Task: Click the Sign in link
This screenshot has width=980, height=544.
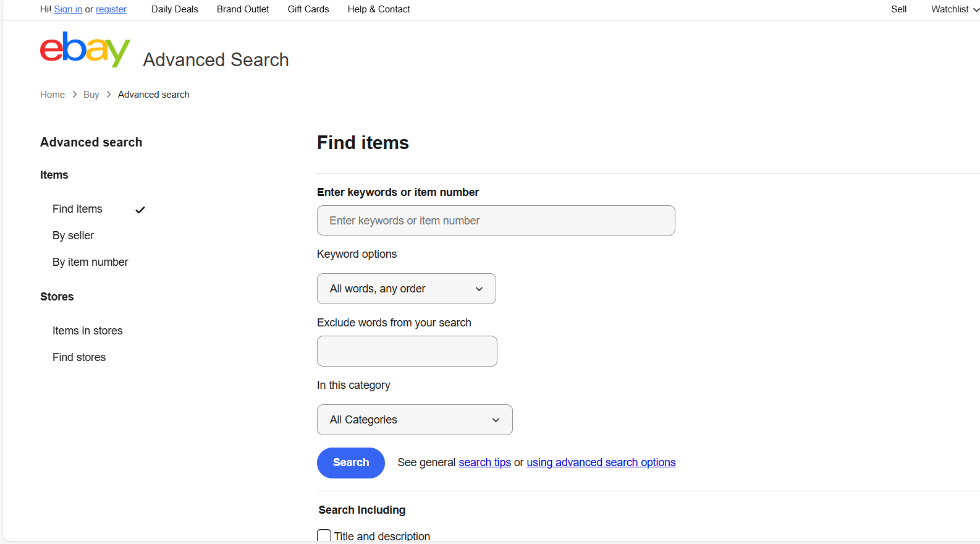Action: tap(68, 9)
